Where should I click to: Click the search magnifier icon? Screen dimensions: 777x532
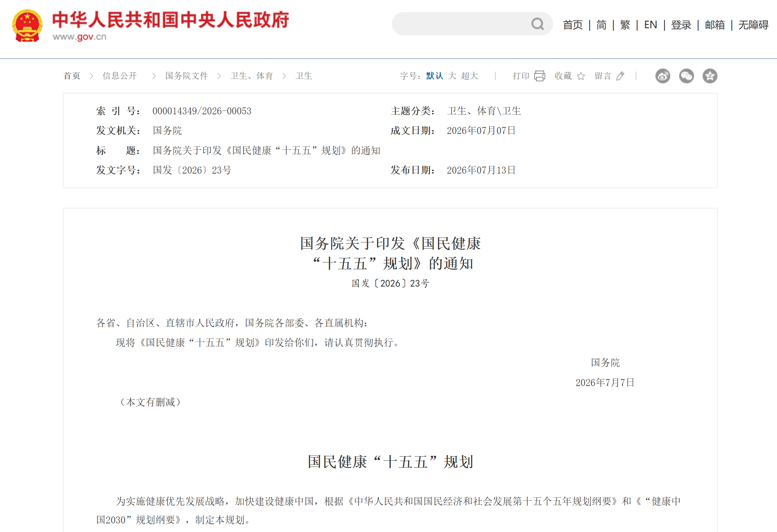click(537, 24)
